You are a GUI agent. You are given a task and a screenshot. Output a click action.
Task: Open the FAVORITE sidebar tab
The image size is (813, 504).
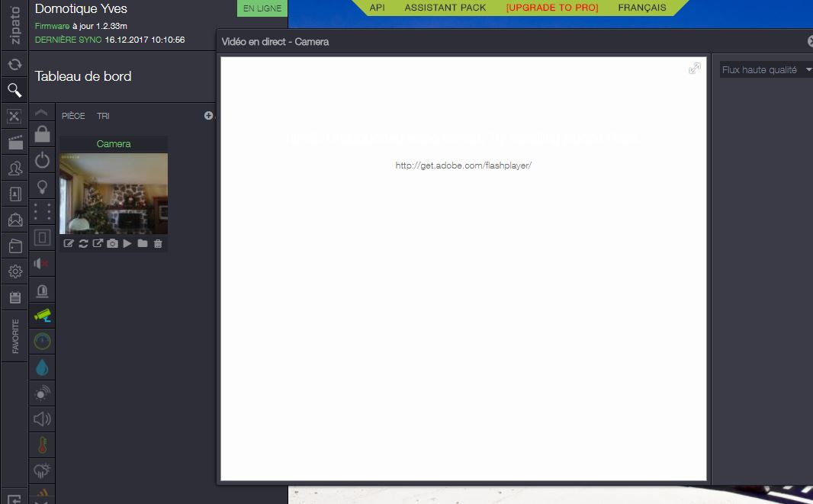tap(15, 336)
